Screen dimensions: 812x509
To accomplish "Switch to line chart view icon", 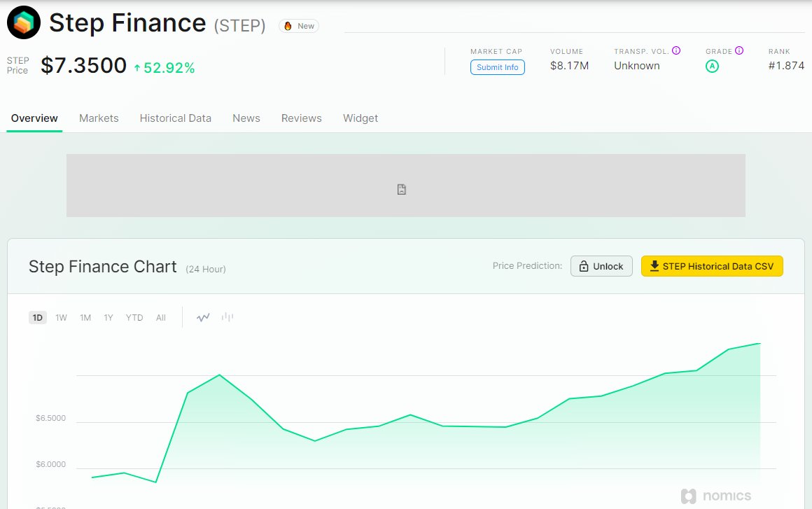I will click(203, 317).
